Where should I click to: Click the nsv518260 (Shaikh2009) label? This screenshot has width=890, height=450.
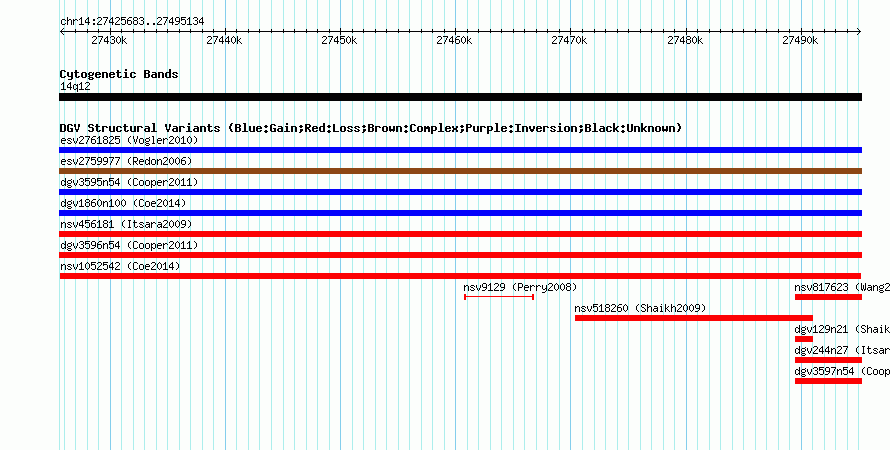(640, 308)
